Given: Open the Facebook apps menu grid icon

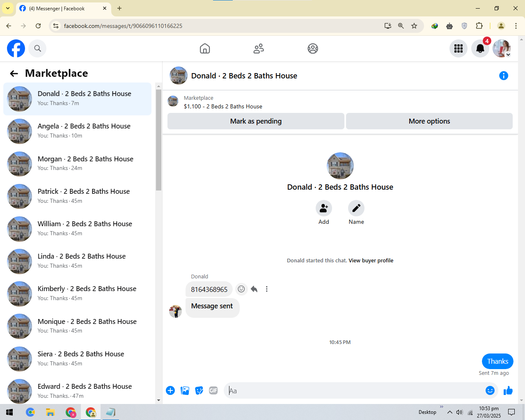Looking at the screenshot, I should pyautogui.click(x=459, y=48).
